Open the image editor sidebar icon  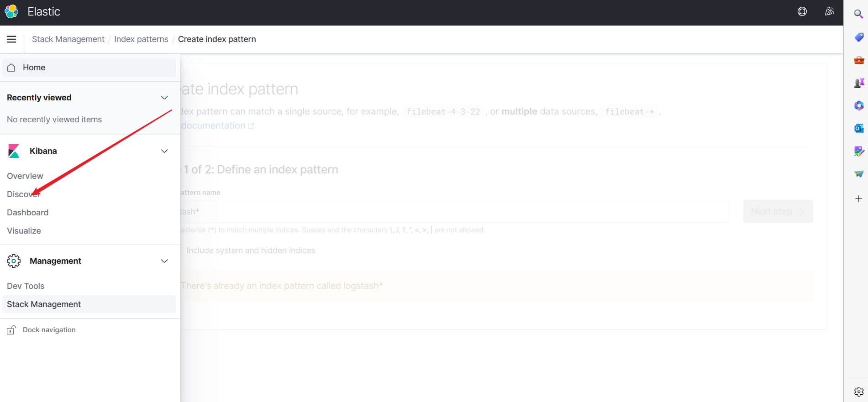click(x=859, y=151)
